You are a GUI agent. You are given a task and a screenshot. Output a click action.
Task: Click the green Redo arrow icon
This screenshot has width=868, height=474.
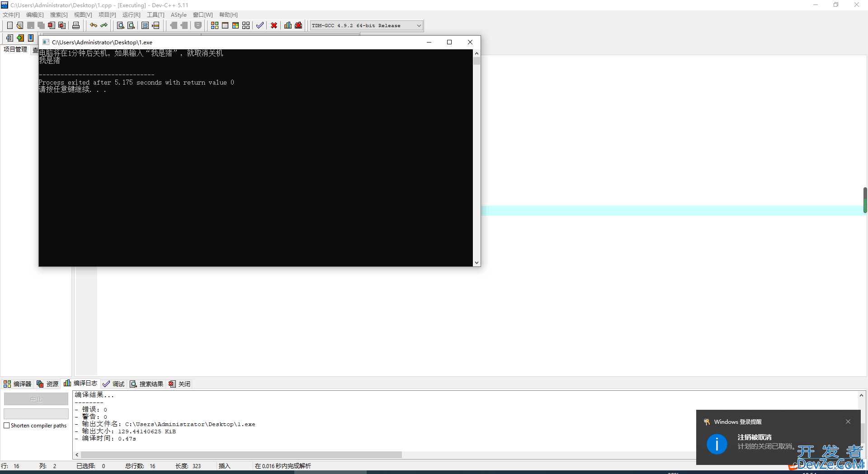point(104,25)
